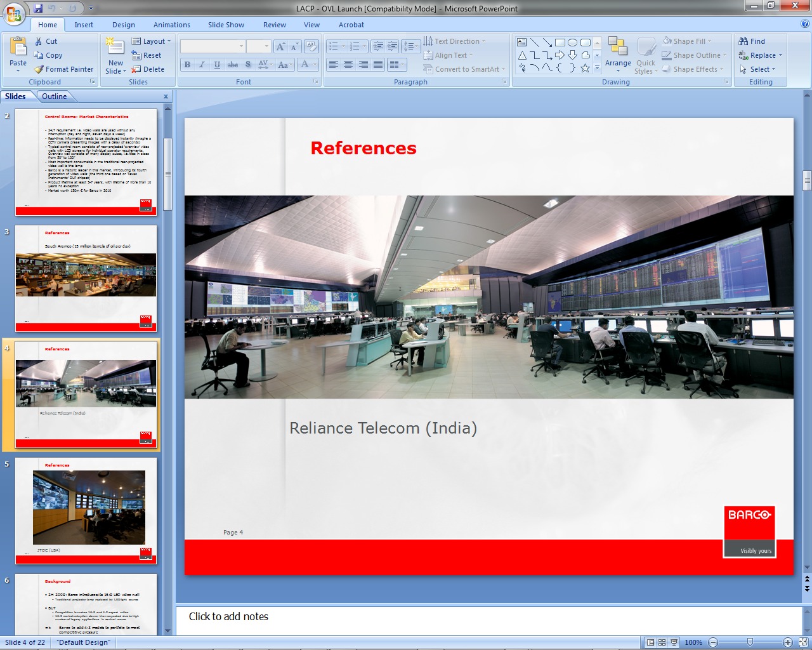Open PowerPoint Help question mark icon
Image resolution: width=812 pixels, height=650 pixels.
pyautogui.click(x=804, y=24)
